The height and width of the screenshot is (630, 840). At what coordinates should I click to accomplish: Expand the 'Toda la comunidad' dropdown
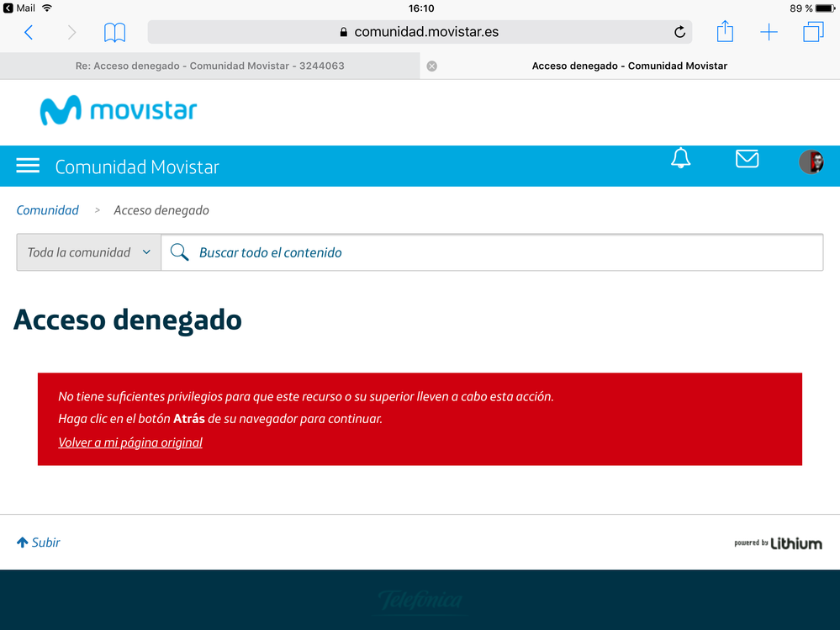(88, 252)
